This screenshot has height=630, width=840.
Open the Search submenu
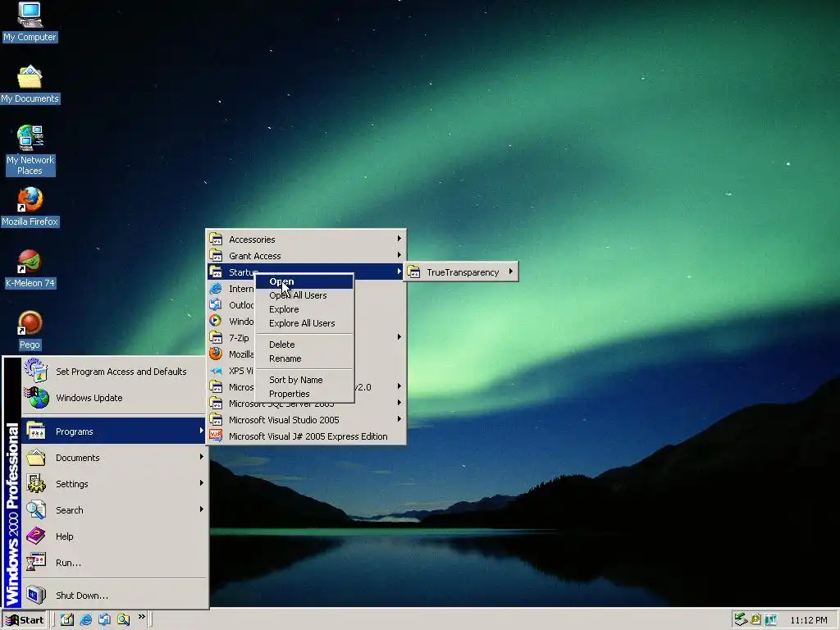coord(113,510)
